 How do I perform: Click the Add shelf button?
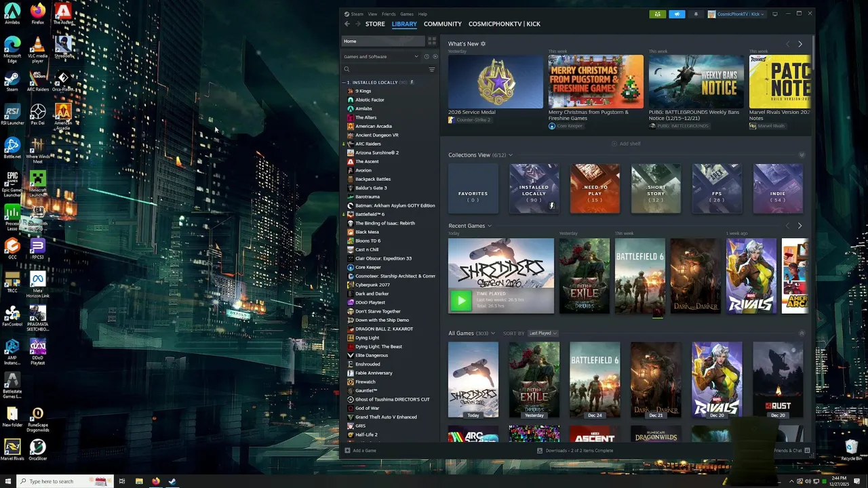pyautogui.click(x=626, y=144)
